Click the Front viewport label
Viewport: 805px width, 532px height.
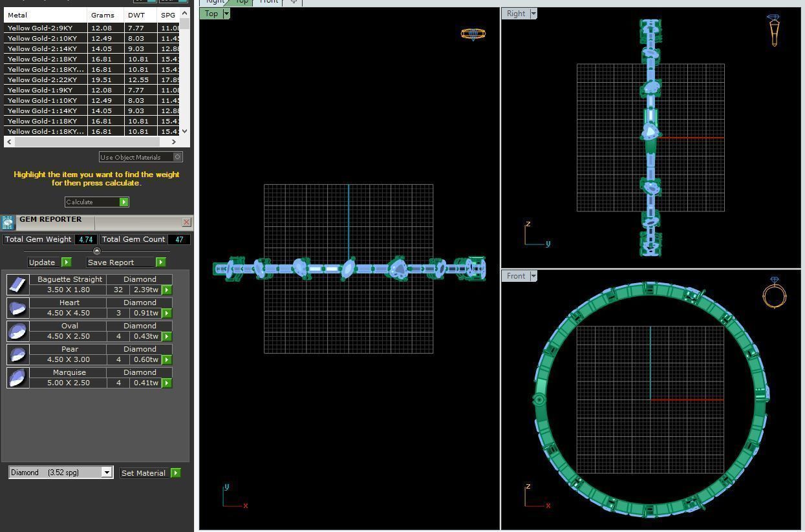coord(515,276)
